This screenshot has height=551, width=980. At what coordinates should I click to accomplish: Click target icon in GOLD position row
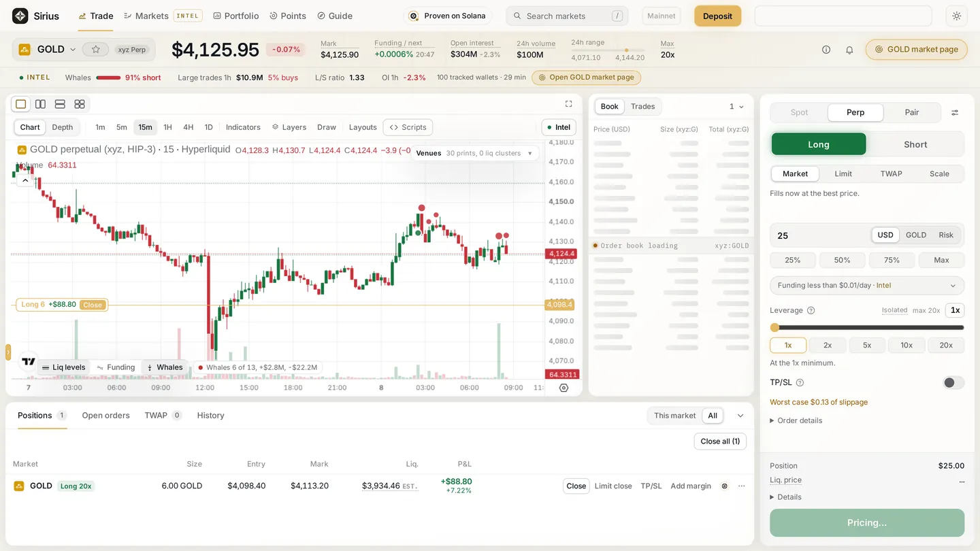point(725,486)
